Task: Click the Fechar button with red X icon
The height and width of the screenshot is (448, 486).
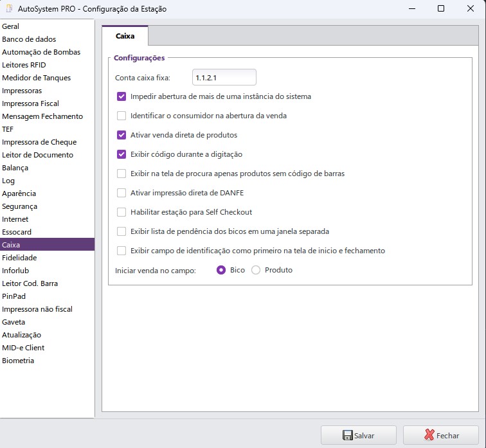Action: [x=440, y=435]
